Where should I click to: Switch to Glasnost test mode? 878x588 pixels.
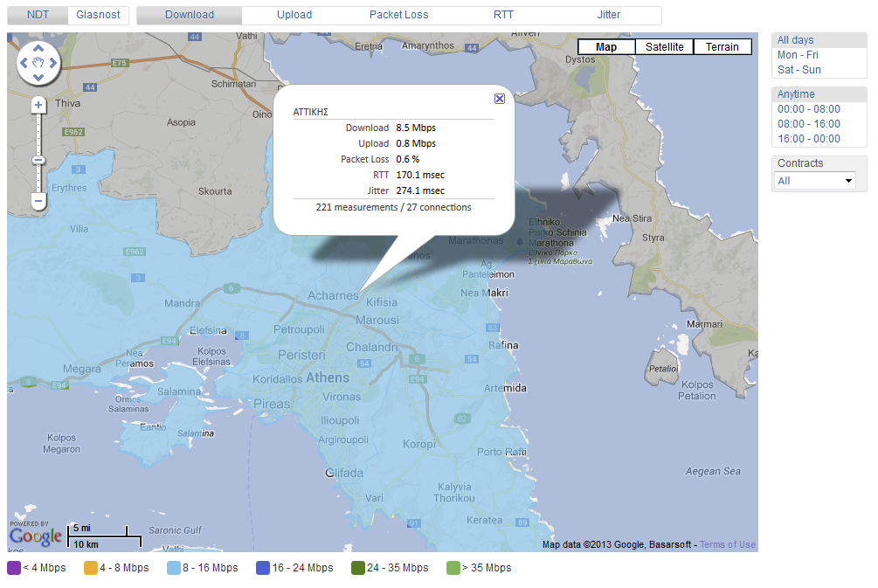tap(98, 15)
